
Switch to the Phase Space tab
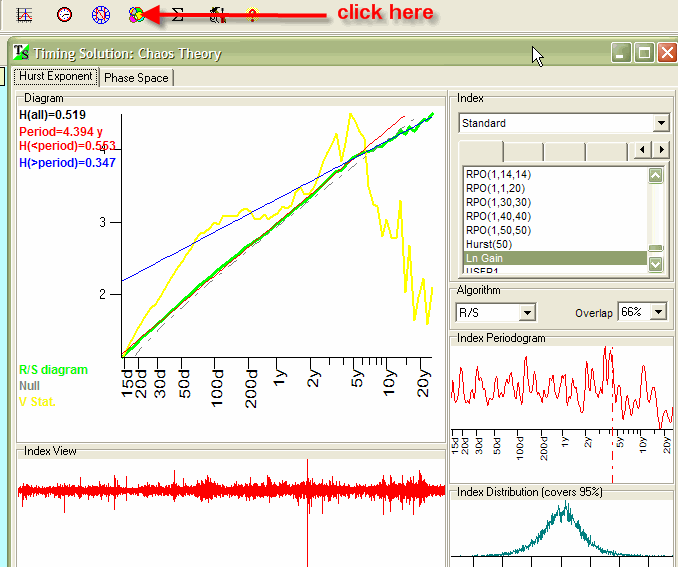[136, 78]
